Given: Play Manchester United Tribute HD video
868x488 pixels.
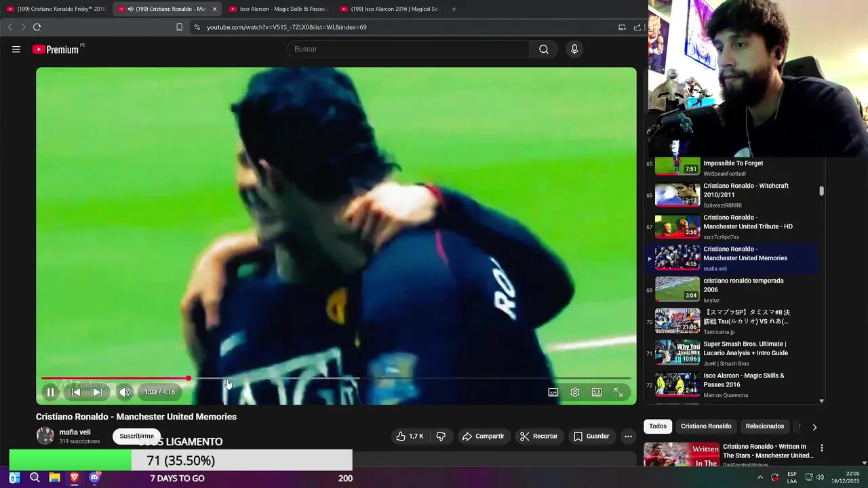Looking at the screenshot, I should (x=731, y=227).
